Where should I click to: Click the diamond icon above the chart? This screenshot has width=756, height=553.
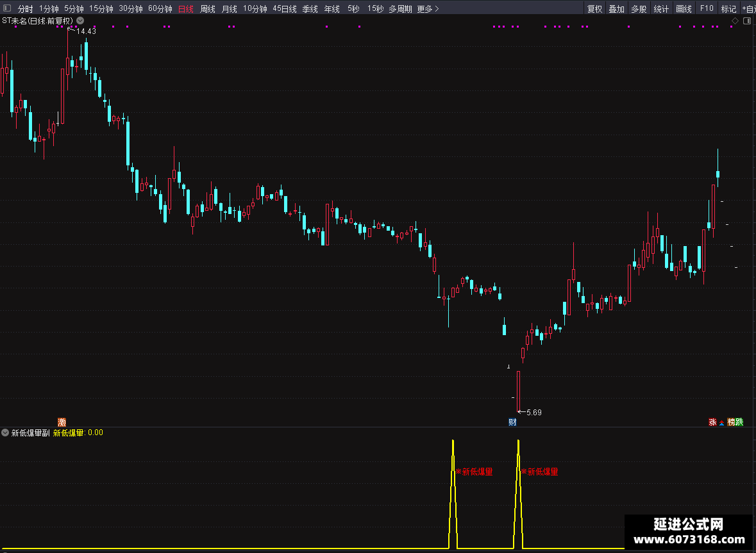735,21
